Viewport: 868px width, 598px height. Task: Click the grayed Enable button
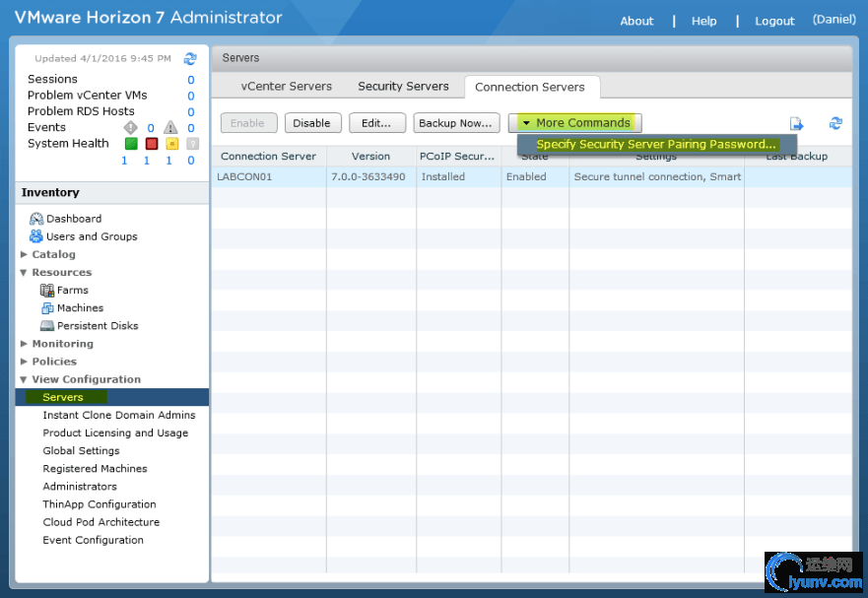click(x=248, y=123)
